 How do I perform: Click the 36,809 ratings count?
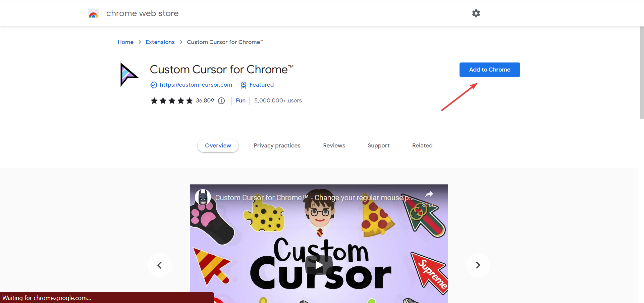[205, 100]
